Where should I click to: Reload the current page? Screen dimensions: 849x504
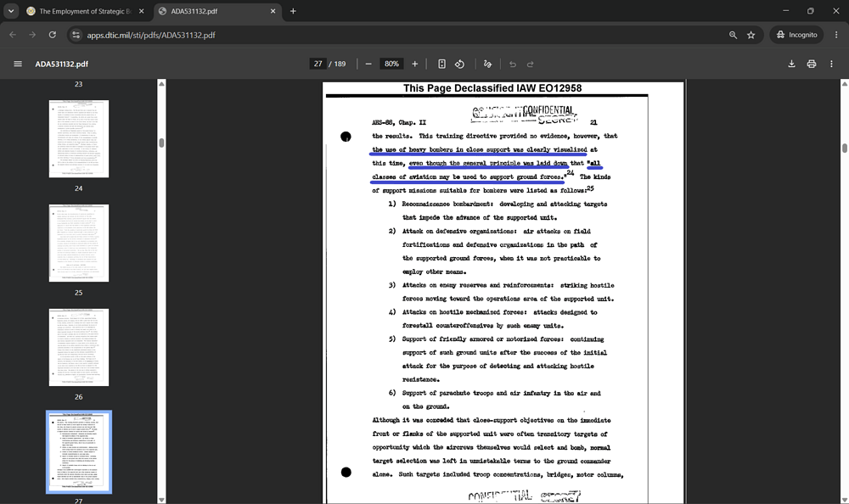(x=53, y=35)
